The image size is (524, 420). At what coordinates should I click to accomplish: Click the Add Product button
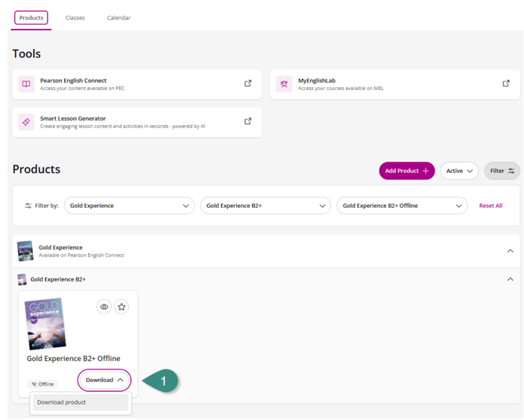click(406, 171)
